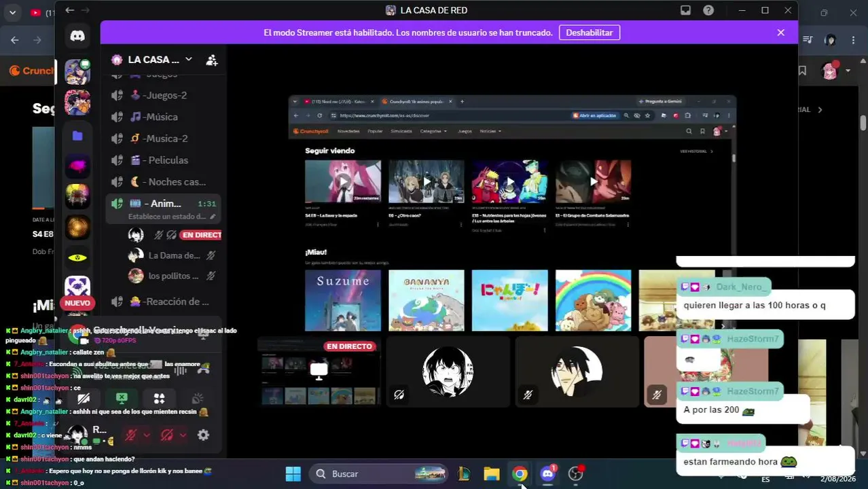Unmute the microphone in user panel
The height and width of the screenshot is (489, 868).
click(x=130, y=435)
